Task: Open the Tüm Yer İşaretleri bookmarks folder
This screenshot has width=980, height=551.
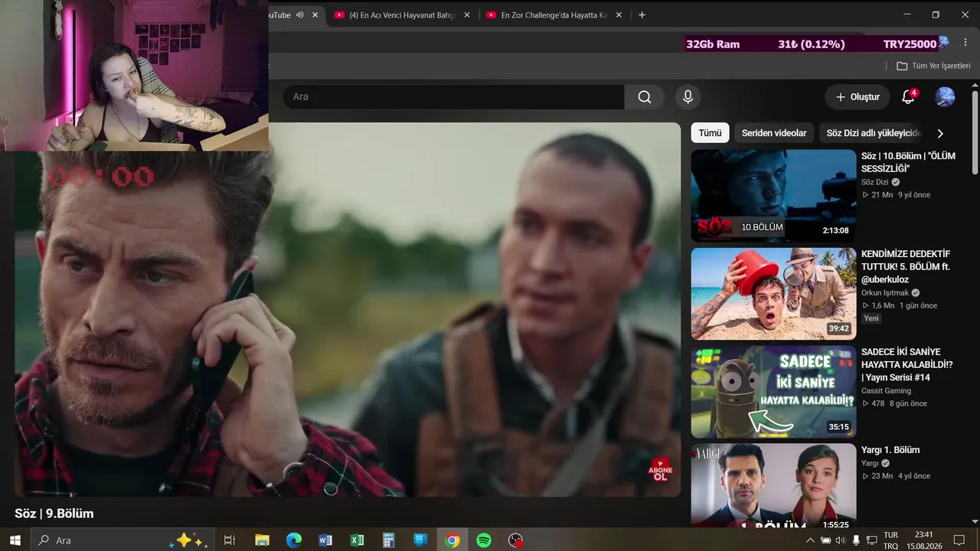Action: click(933, 66)
